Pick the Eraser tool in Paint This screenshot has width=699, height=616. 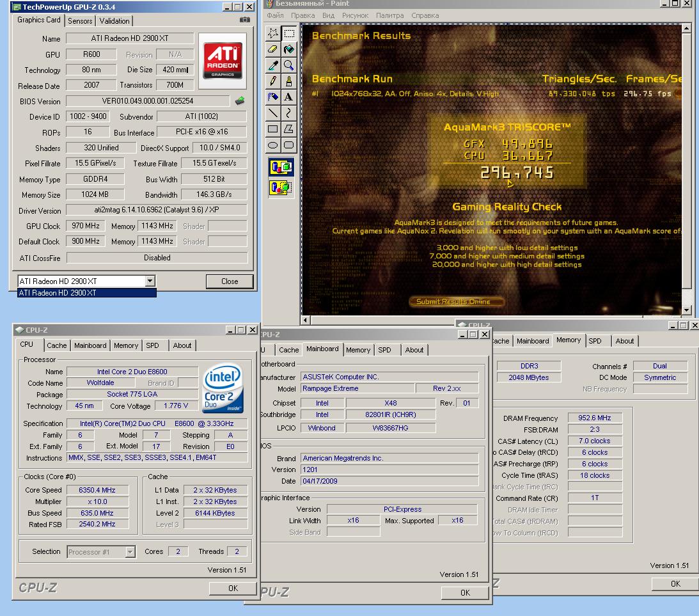[273, 49]
